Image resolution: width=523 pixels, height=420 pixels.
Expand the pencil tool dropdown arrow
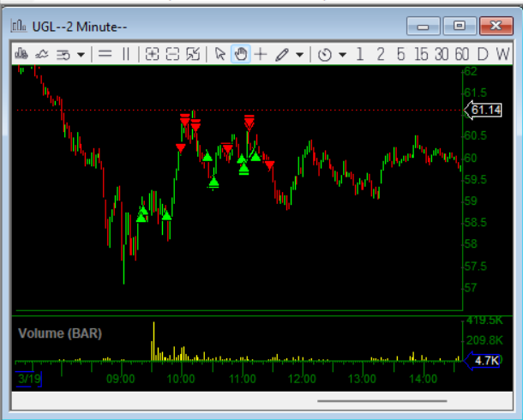300,54
